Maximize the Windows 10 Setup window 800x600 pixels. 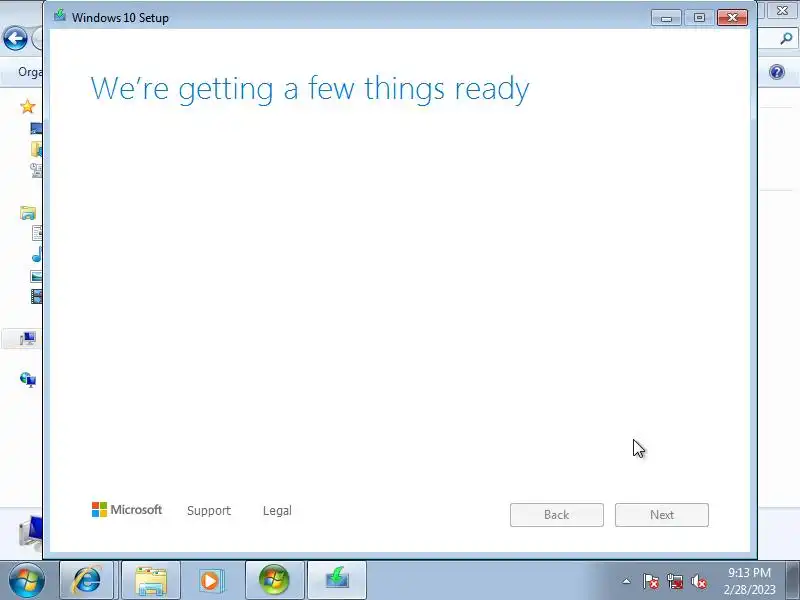tap(699, 18)
